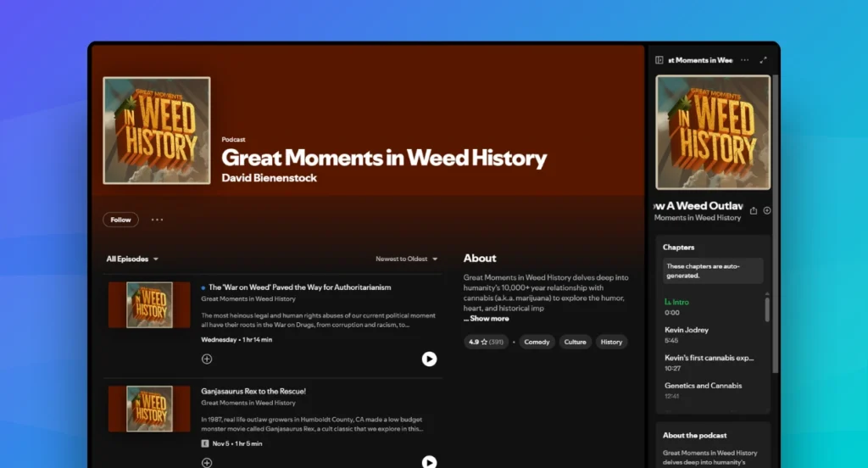Click the chapters list scrollbar

(x=766, y=309)
